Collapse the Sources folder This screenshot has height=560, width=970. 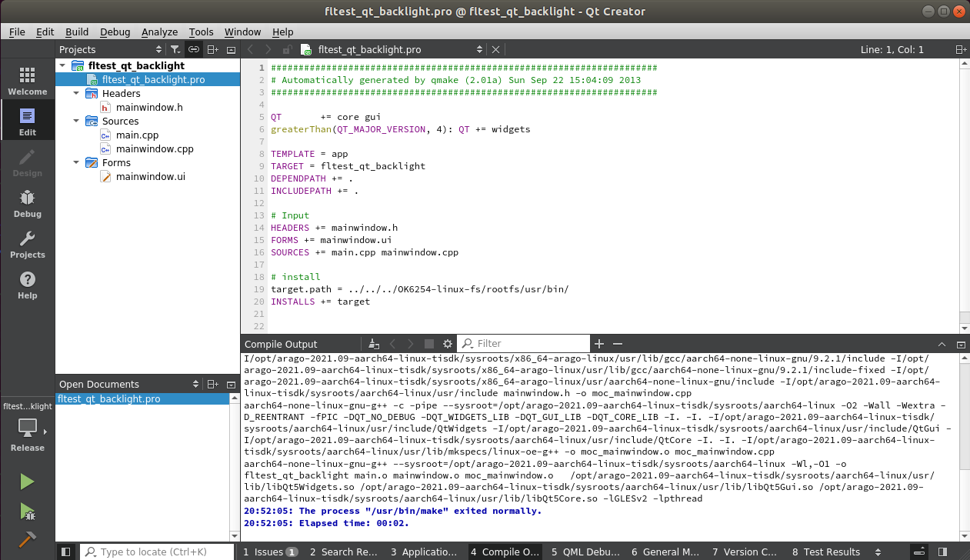[x=77, y=121]
